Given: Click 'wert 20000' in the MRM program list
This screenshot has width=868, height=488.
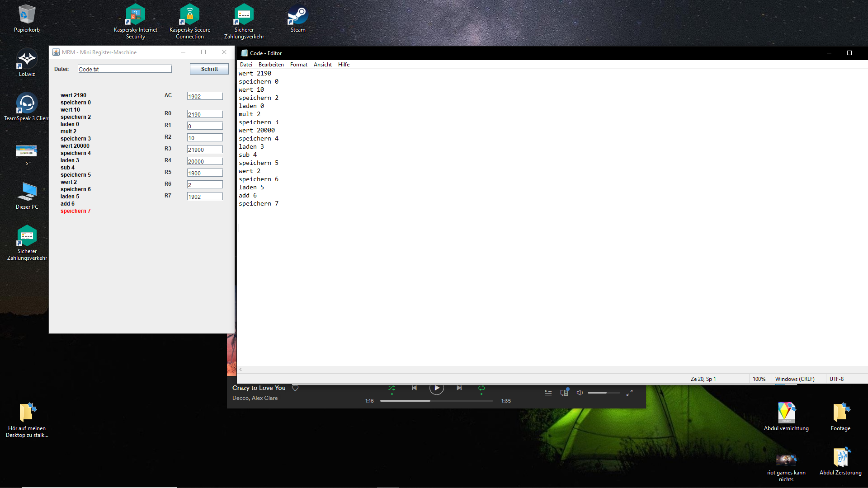Looking at the screenshot, I should 75,146.
